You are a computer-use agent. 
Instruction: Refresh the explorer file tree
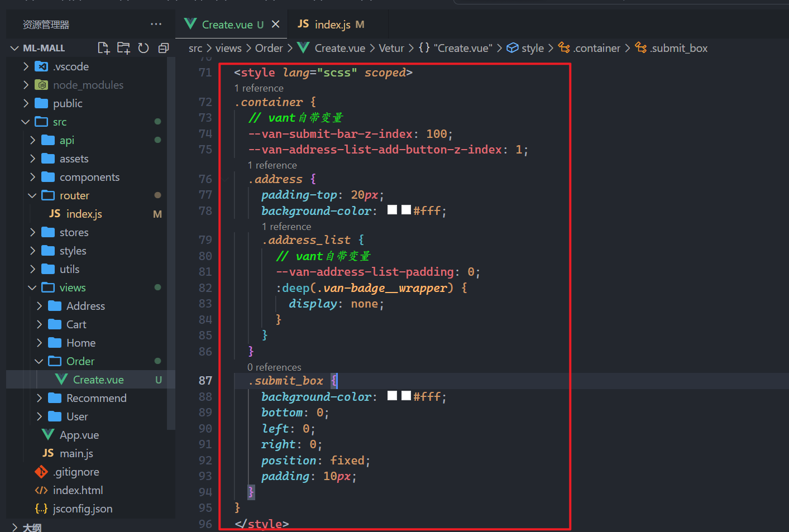(x=144, y=48)
